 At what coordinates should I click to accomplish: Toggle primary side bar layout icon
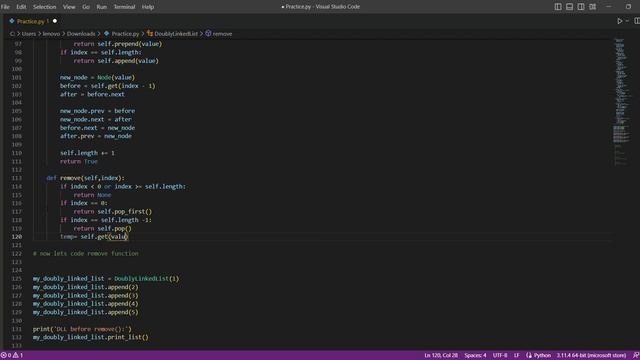tap(558, 7)
